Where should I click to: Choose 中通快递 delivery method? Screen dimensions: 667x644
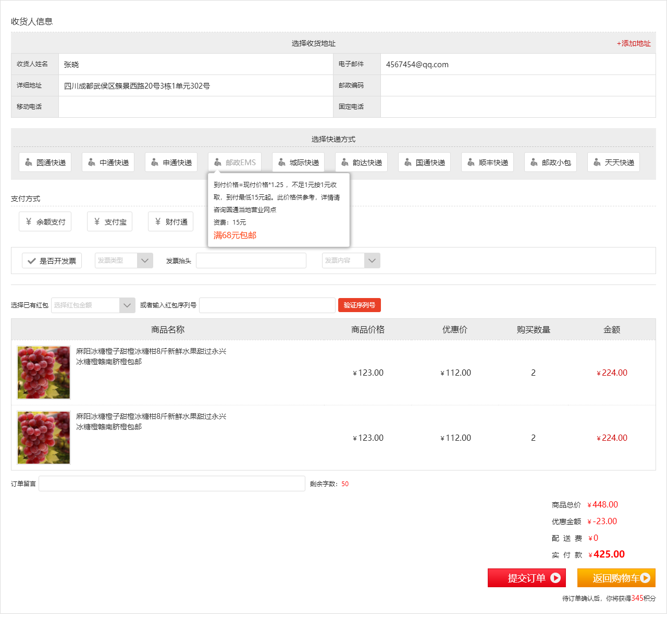tap(108, 163)
